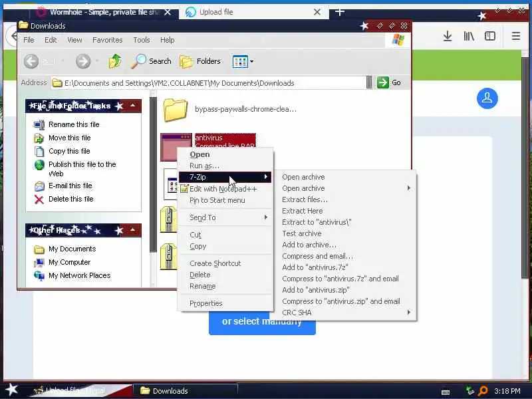Toggle the Folders pane button
This screenshot has height=399, width=532.
[200, 61]
